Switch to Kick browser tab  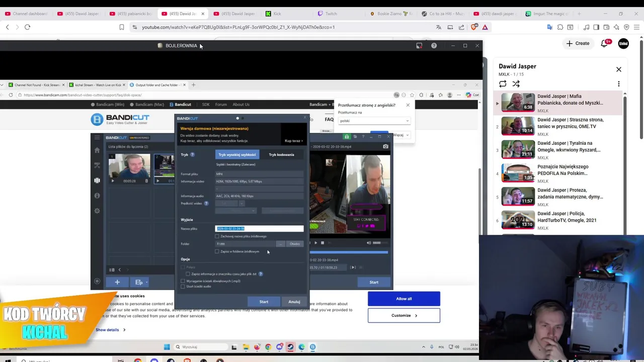pyautogui.click(x=289, y=14)
